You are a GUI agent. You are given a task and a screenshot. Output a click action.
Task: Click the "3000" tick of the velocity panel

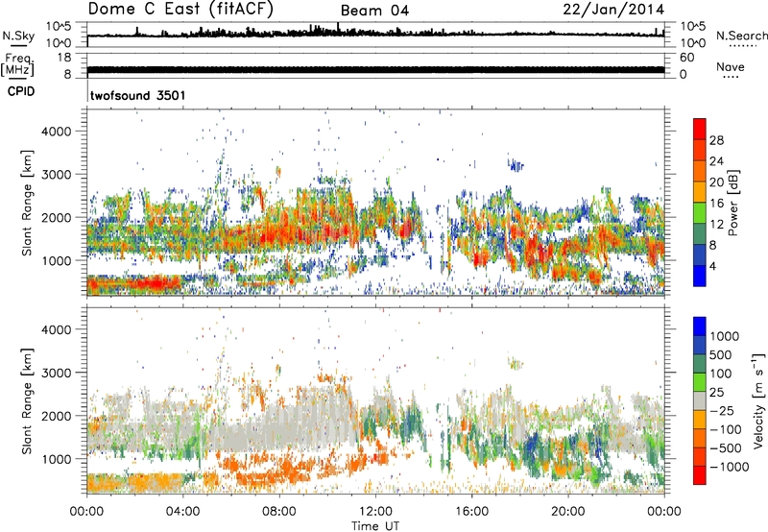[x=57, y=373]
